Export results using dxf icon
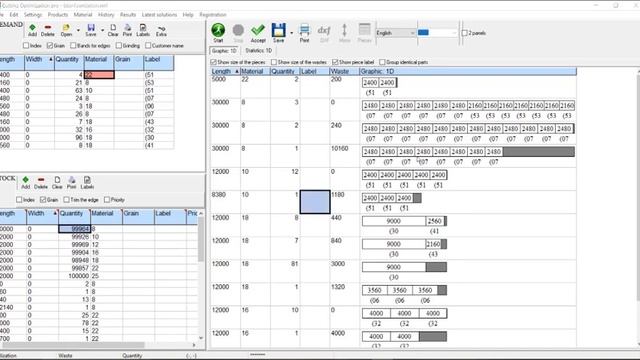This screenshot has height=360, width=640. [x=324, y=33]
